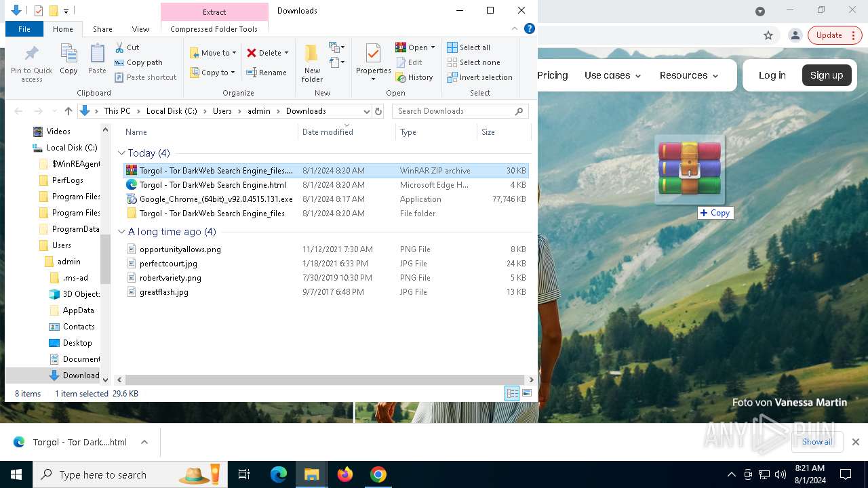Viewport: 868px width, 488px height.
Task: Open the Vanessa Martin photo credit link
Action: point(810,403)
